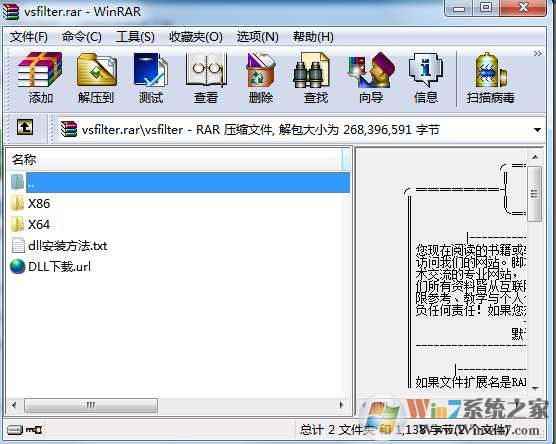This screenshot has height=444, width=556.
Task: Minimize the WinRAR window
Action: (x=459, y=9)
